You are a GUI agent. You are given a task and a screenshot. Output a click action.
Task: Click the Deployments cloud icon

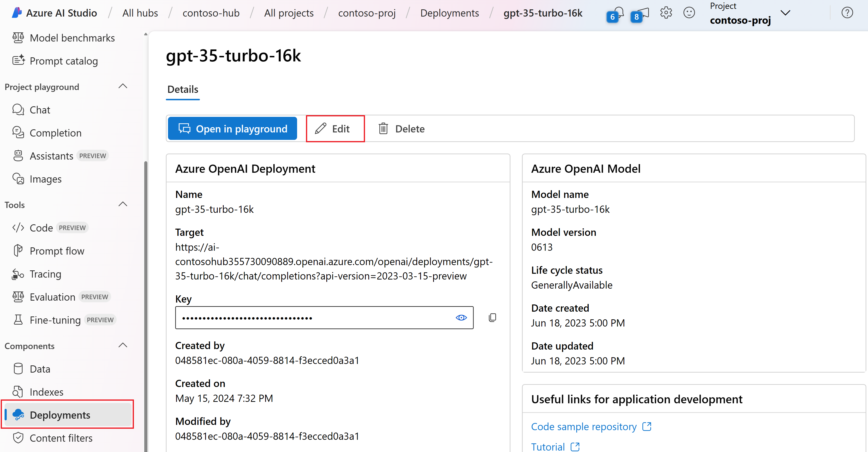click(18, 415)
